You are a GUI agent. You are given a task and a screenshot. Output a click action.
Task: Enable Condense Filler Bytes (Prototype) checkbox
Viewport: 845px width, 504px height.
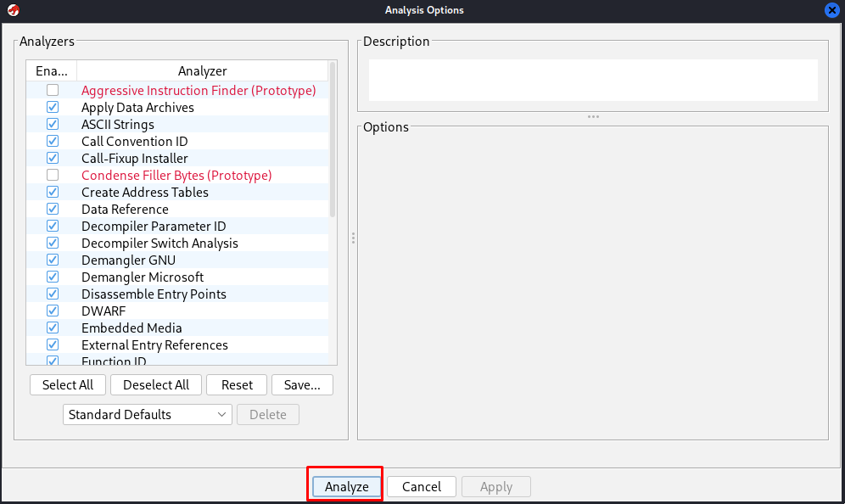53,175
